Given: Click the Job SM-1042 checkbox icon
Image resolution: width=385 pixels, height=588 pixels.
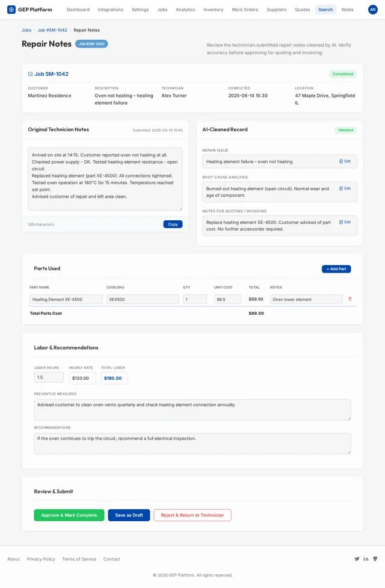Looking at the screenshot, I should tap(30, 74).
